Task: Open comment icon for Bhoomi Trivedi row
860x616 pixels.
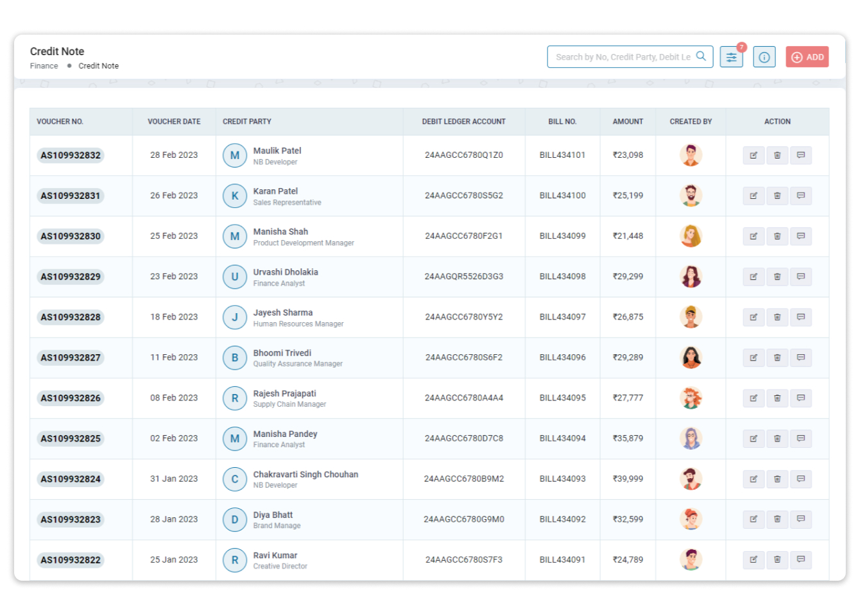Action: (801, 357)
